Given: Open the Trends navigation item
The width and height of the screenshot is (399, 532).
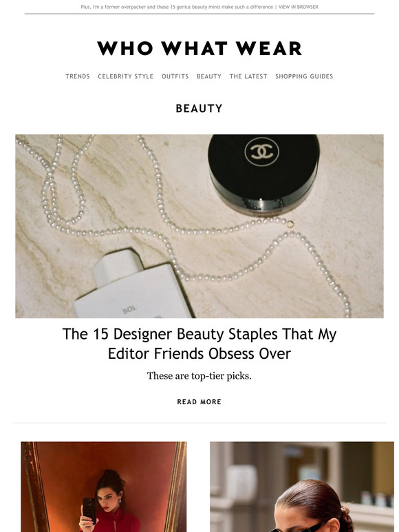Looking at the screenshot, I should point(78,76).
